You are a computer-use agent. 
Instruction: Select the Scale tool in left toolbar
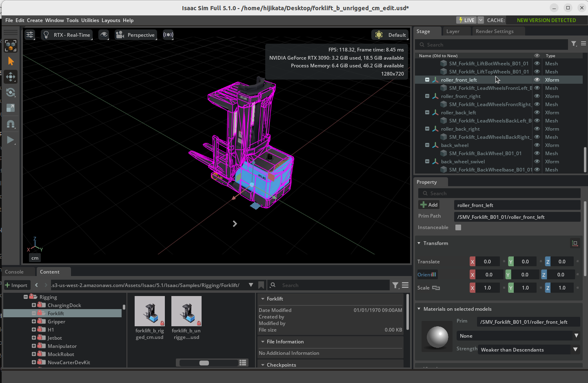(11, 108)
